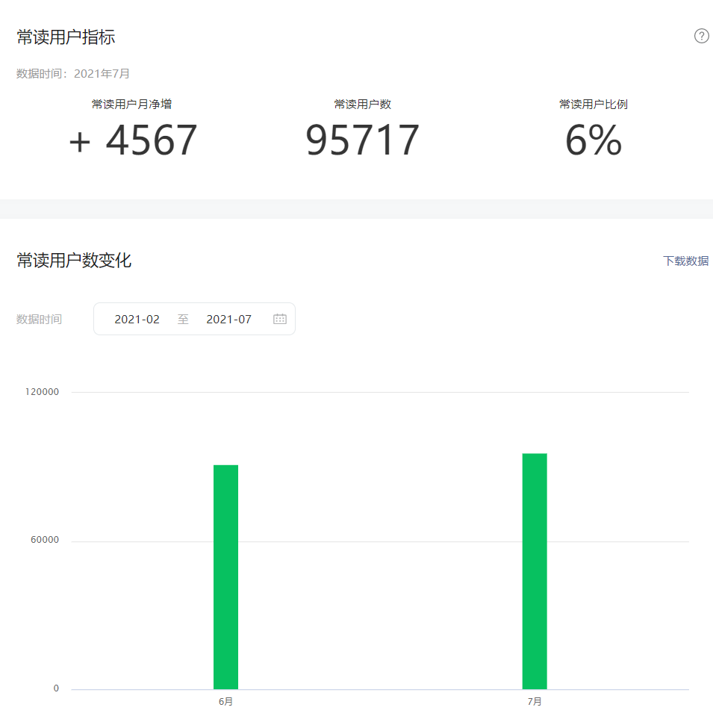
Task: Click the help question mark icon
Action: click(701, 36)
